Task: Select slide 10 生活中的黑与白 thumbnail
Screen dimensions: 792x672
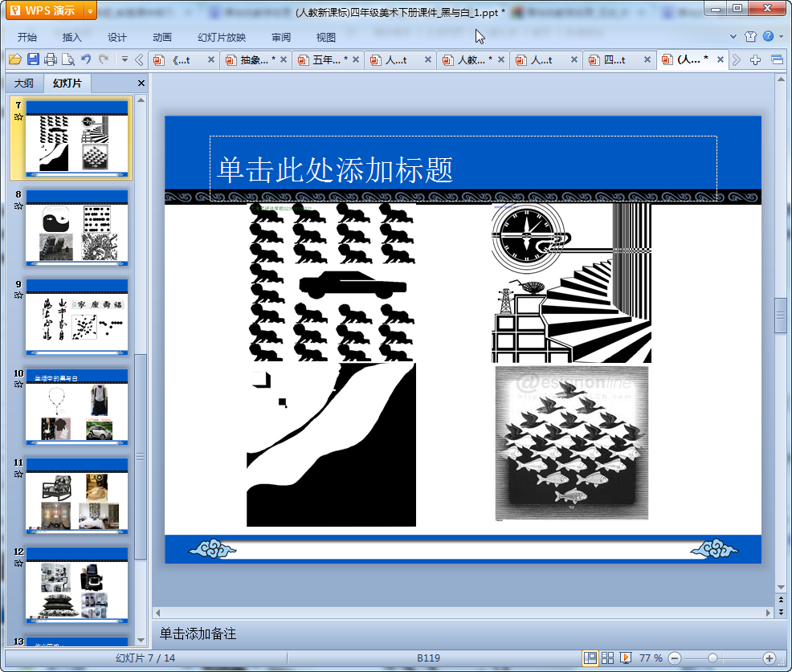Action: (x=77, y=407)
